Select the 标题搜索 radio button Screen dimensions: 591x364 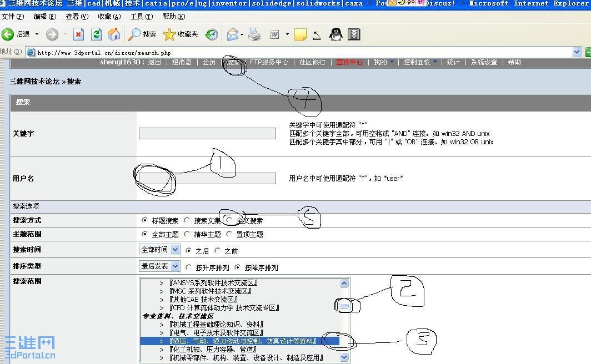coord(144,220)
